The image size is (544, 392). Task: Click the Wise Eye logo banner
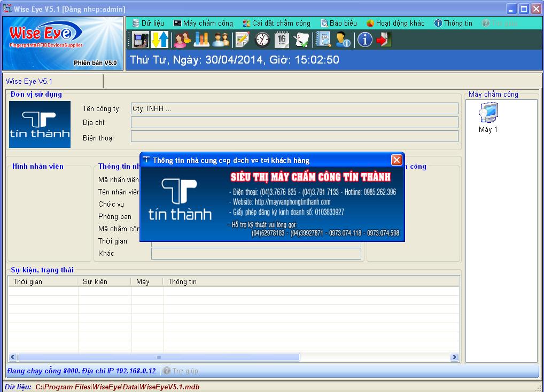[x=63, y=43]
